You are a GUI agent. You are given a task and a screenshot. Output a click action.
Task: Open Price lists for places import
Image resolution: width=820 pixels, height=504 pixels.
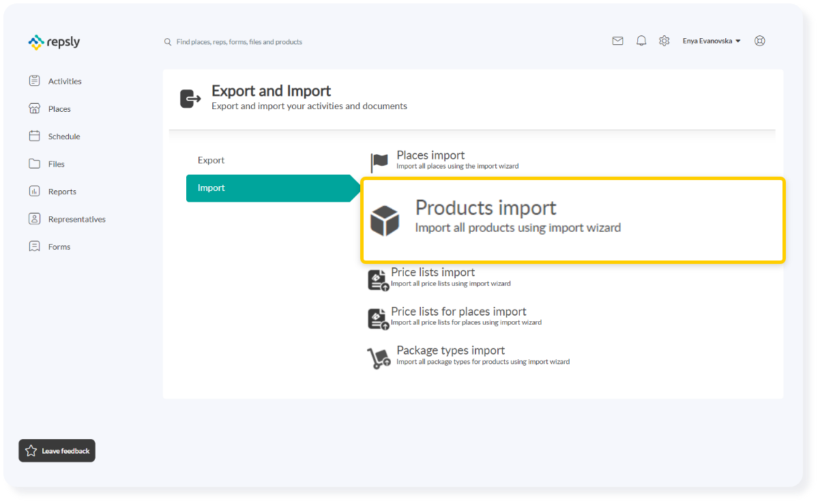click(x=458, y=312)
